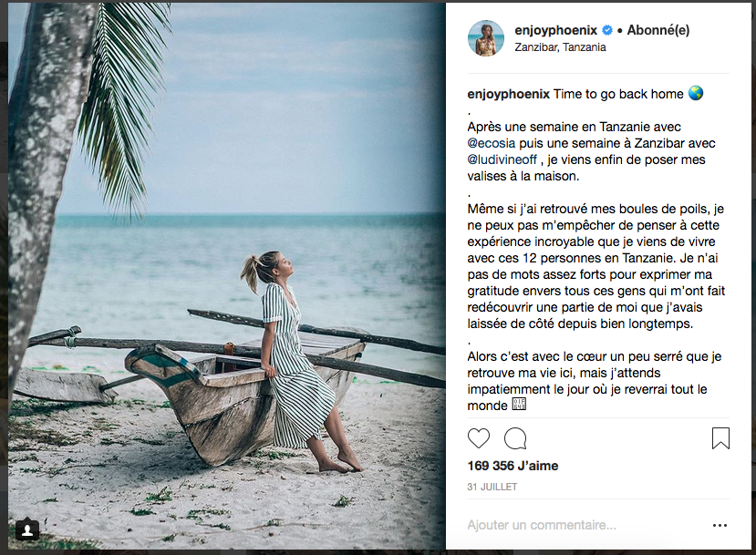Screen dimensions: 756x555
Task: Click the tagged-account icon on the photo
Action: pyautogui.click(x=29, y=529)
